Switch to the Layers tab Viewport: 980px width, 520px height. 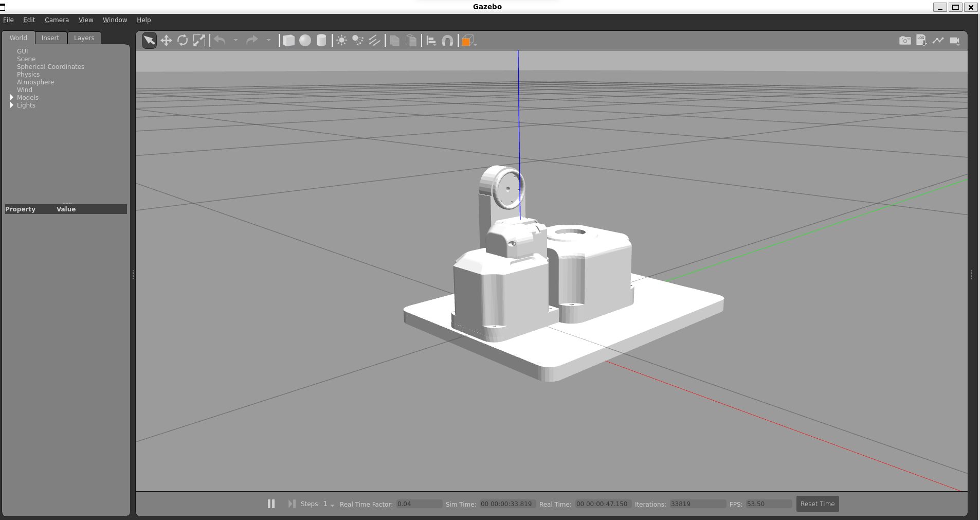pos(84,38)
